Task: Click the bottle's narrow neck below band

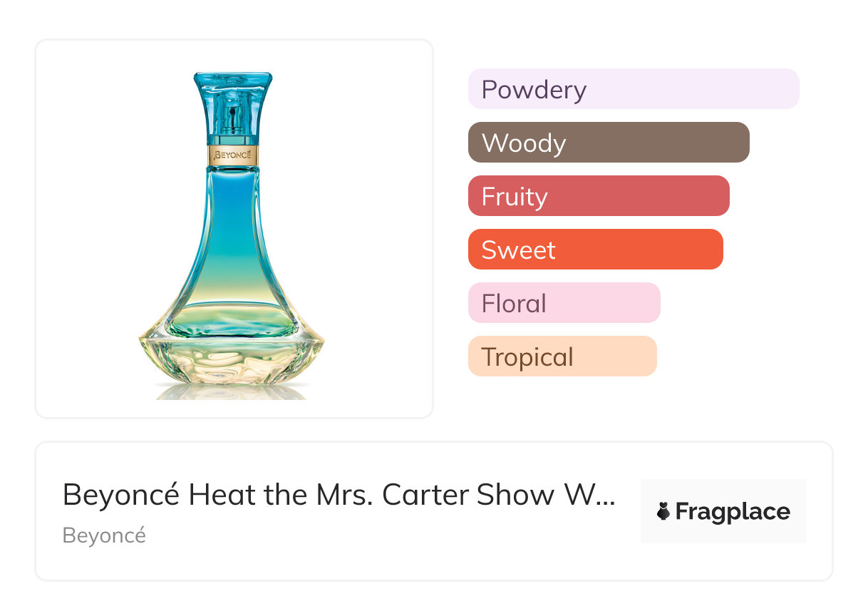Action: pos(233,178)
